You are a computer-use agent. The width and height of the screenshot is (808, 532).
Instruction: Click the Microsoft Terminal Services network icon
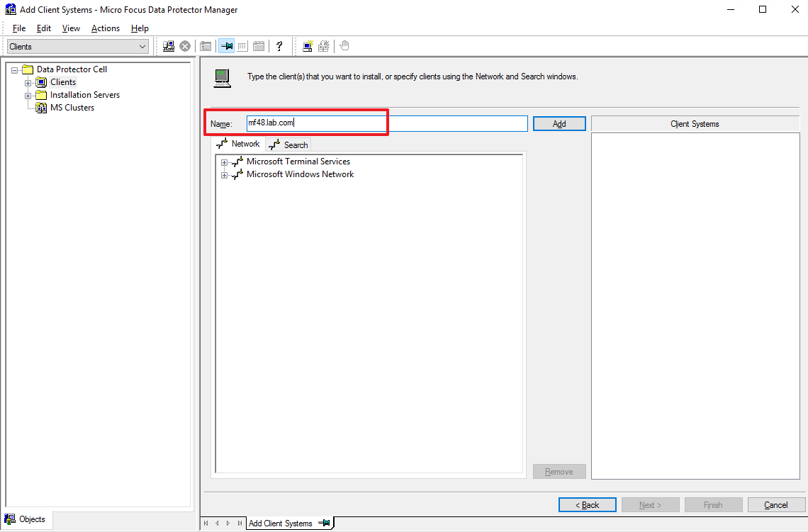(x=237, y=162)
